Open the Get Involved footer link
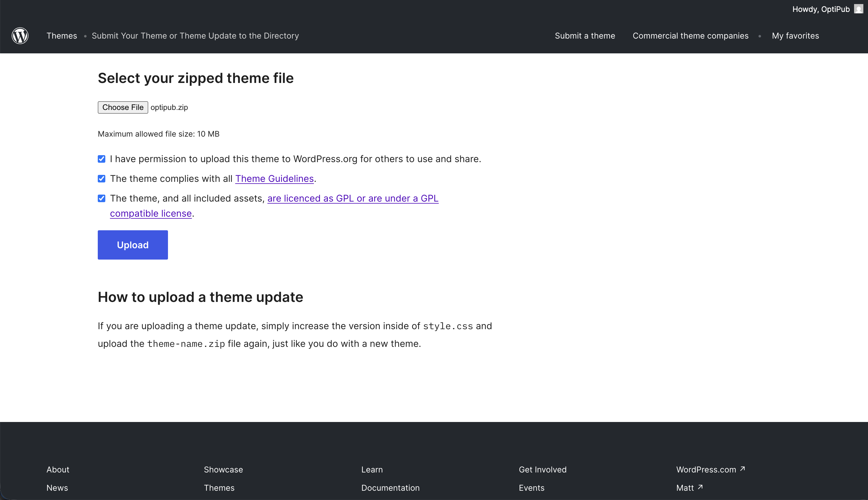 (542, 470)
